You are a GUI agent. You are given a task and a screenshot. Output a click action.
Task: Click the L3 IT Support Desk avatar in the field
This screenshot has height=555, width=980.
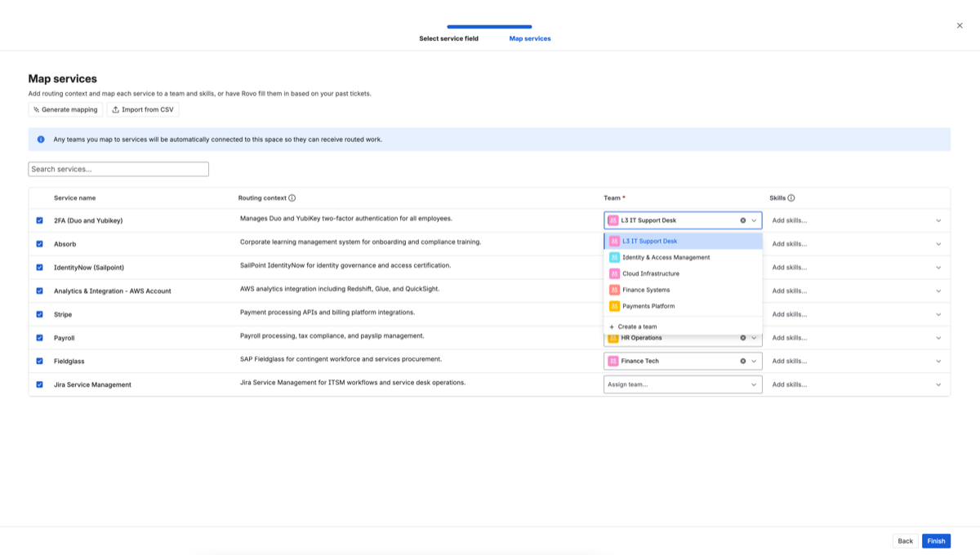coord(613,220)
